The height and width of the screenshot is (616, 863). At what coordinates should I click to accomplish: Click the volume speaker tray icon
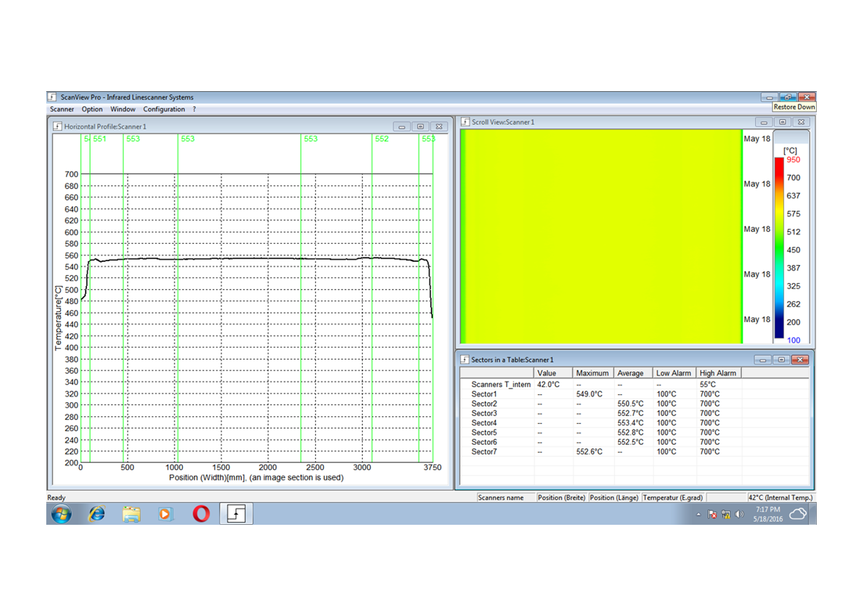(x=739, y=514)
